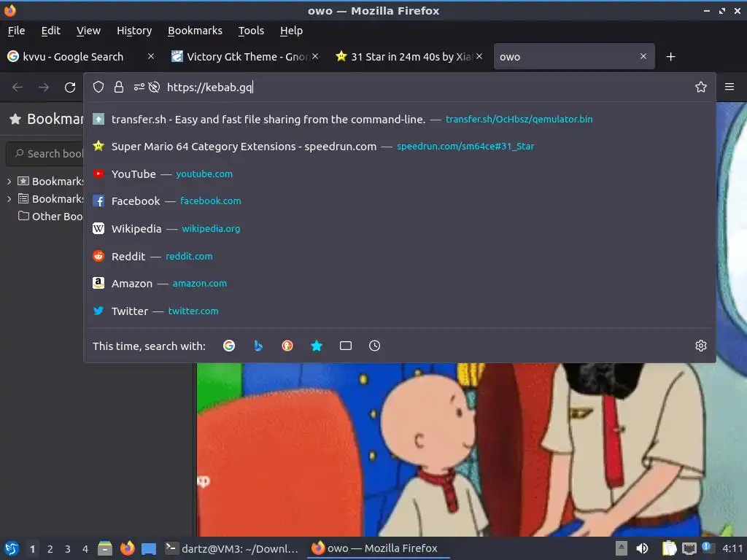747x560 pixels.
Task: Open the View menu
Action: 88,31
